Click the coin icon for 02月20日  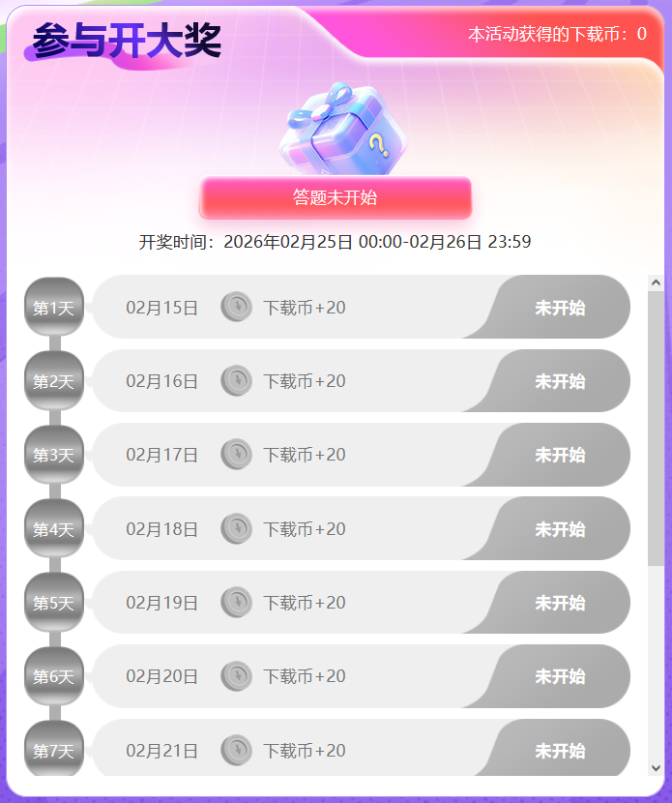(236, 676)
